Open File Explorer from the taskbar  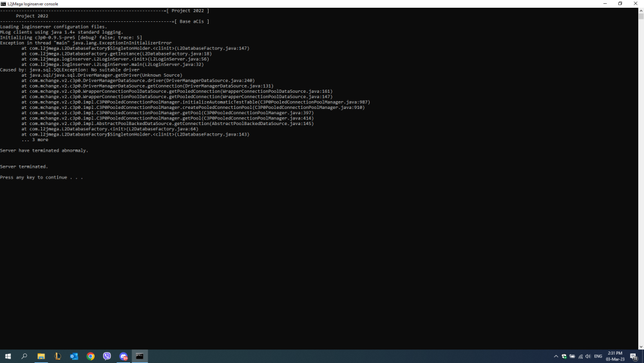tap(41, 356)
